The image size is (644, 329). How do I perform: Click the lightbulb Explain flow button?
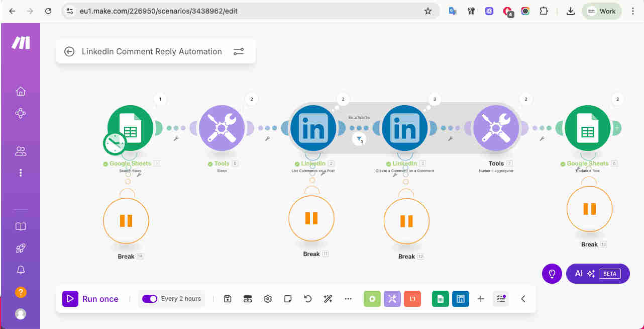pyautogui.click(x=552, y=274)
